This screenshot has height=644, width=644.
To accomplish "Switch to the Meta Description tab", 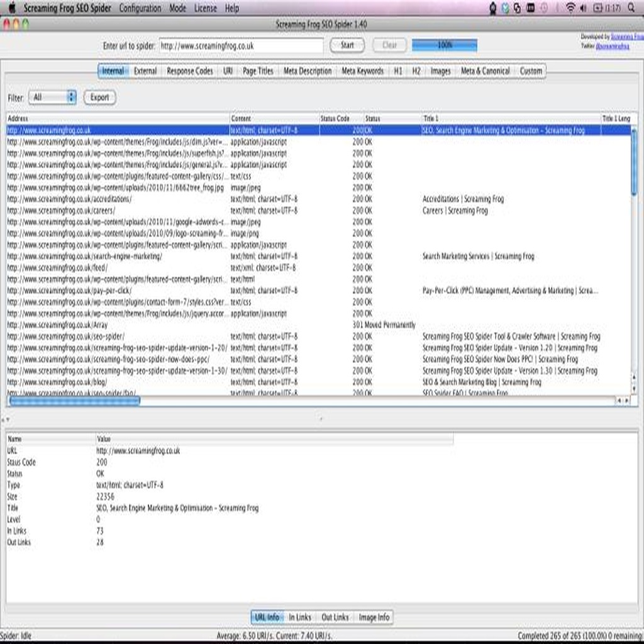I will pyautogui.click(x=308, y=71).
